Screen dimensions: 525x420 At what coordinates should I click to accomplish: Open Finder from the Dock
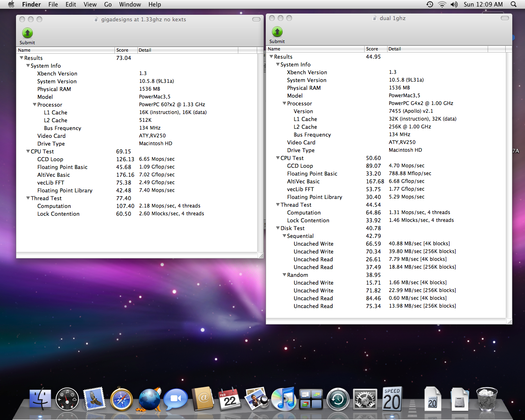40,399
